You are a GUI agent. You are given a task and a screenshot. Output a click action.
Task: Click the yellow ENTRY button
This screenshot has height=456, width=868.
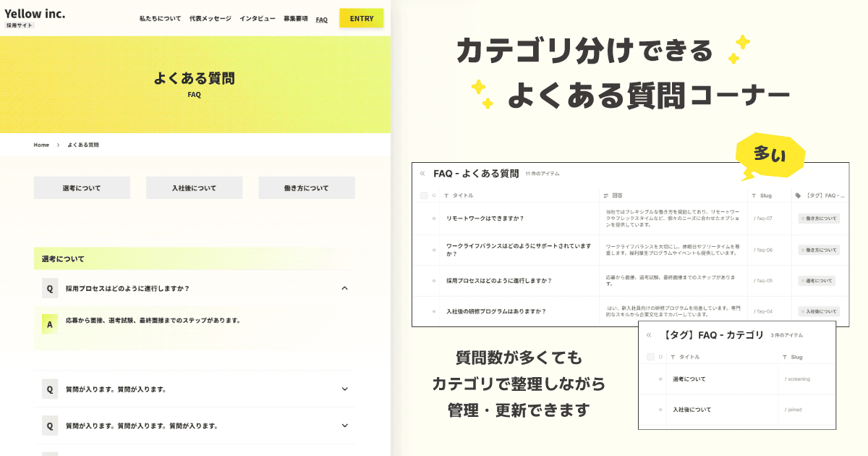click(361, 17)
